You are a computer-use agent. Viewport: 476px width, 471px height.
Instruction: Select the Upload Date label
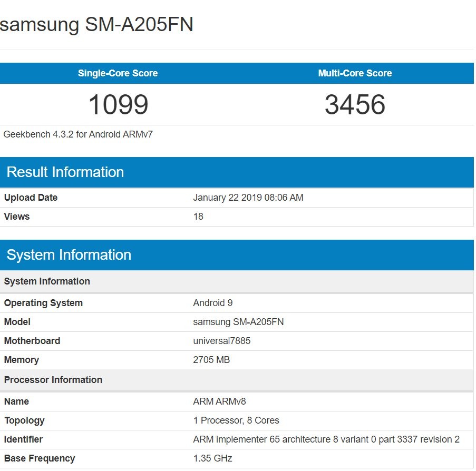coord(31,198)
